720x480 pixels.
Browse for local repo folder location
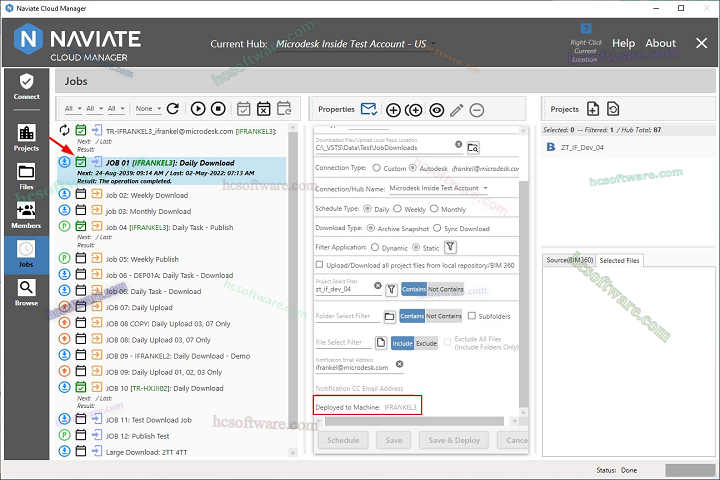(x=473, y=147)
